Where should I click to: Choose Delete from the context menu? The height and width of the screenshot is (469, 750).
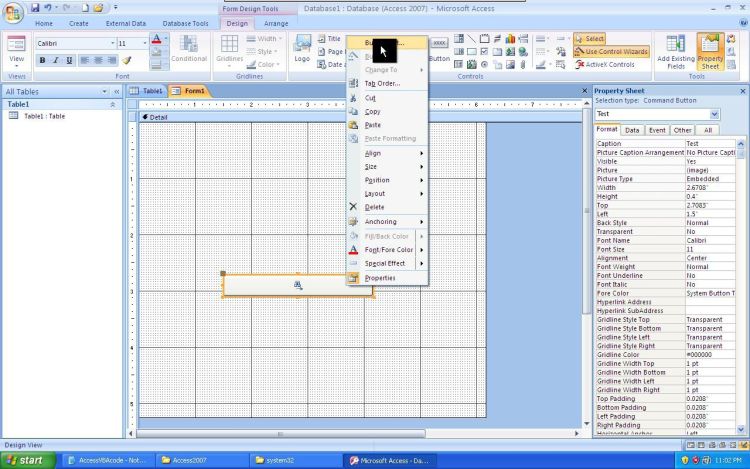[x=387, y=207]
